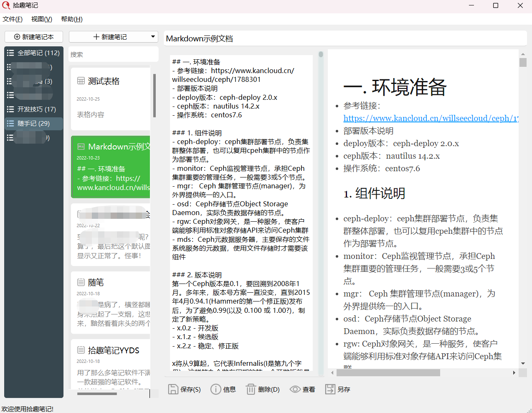Click preview horizontal scrollbar right arrow
Image resolution: width=532 pixels, height=413 pixels.
[514, 372]
